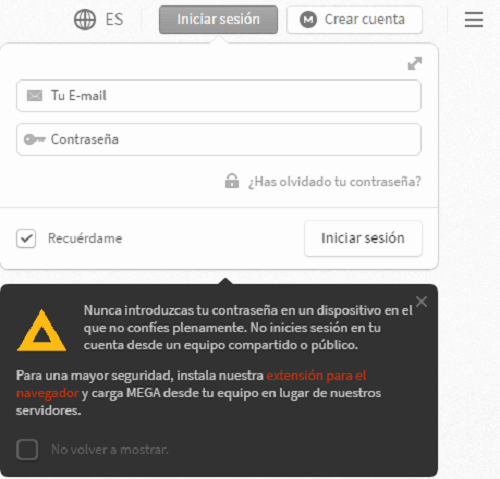The height and width of the screenshot is (479, 500).
Task: Open the Crear cuenta button
Action: [x=355, y=20]
